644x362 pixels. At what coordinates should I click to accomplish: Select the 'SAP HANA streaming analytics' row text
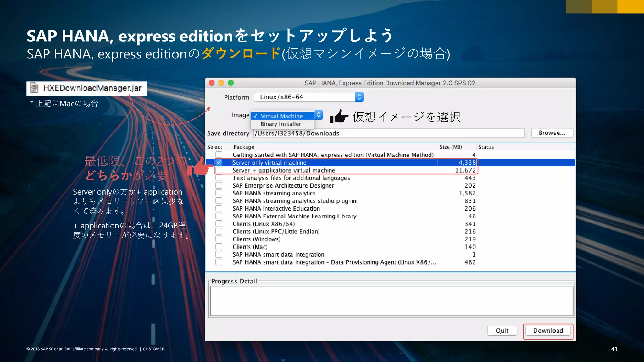point(274,193)
